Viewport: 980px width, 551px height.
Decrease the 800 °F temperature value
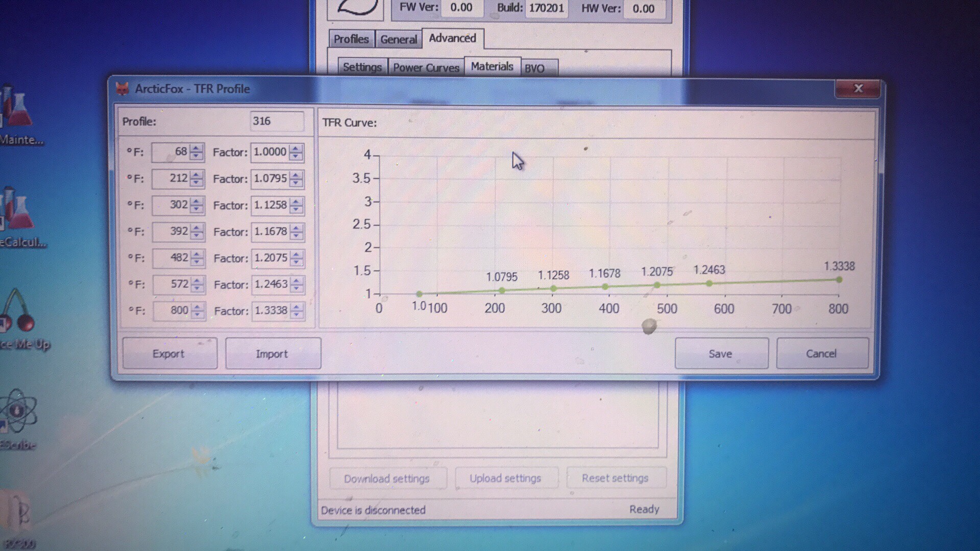tap(198, 315)
